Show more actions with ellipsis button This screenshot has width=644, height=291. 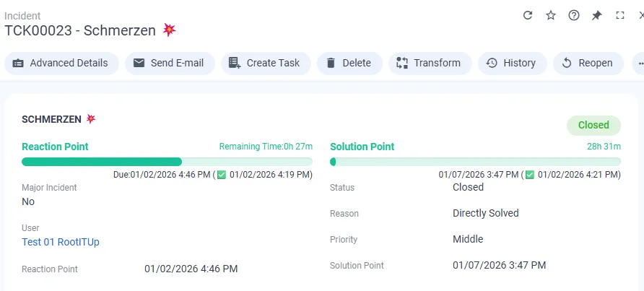pos(638,63)
